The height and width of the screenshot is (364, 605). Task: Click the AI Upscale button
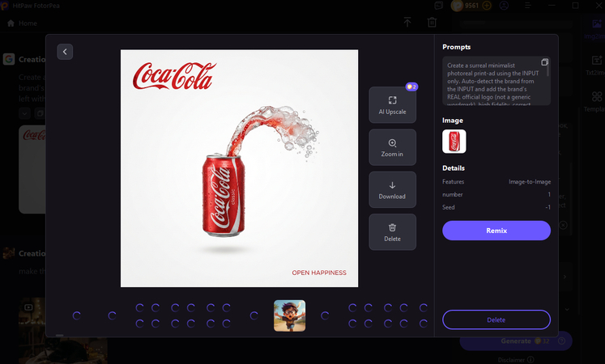pyautogui.click(x=393, y=105)
